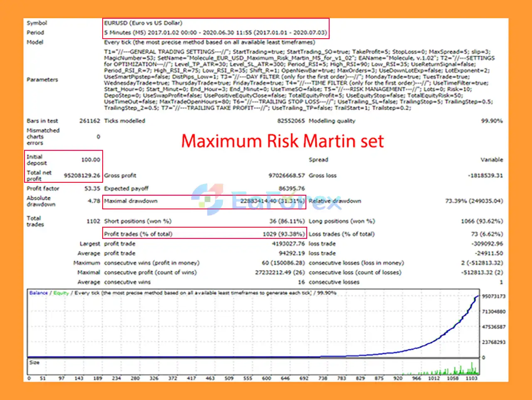This screenshot has width=532, height=400.
Task: Click the red 'Maximum Risk Martin set' heading
Action: tap(282, 141)
